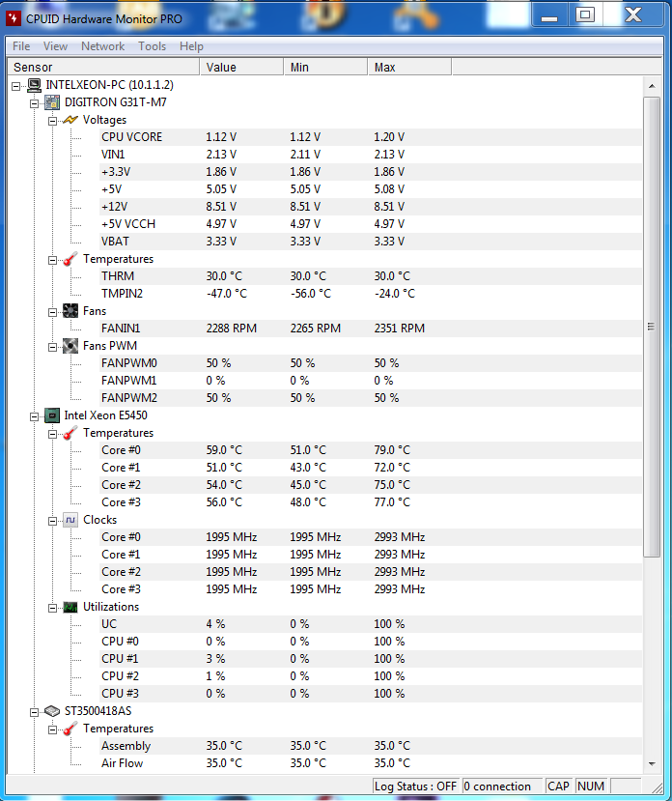Click the Clocks waveform icon
Viewport: 672px width, 801px height.
70,520
